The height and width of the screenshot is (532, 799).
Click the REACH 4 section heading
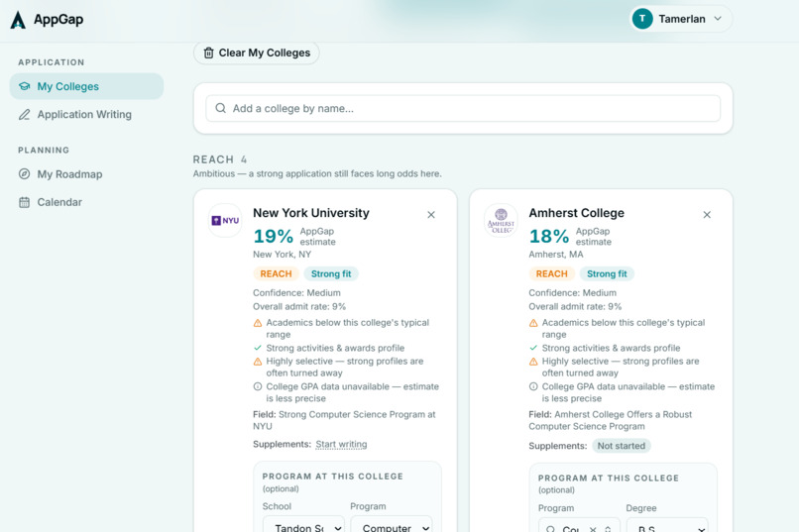[x=220, y=160]
